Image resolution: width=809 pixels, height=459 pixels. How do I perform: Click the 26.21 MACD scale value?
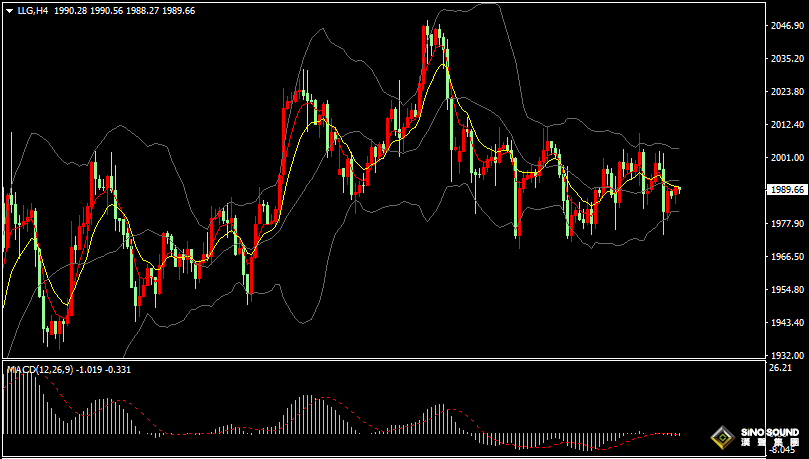[780, 368]
